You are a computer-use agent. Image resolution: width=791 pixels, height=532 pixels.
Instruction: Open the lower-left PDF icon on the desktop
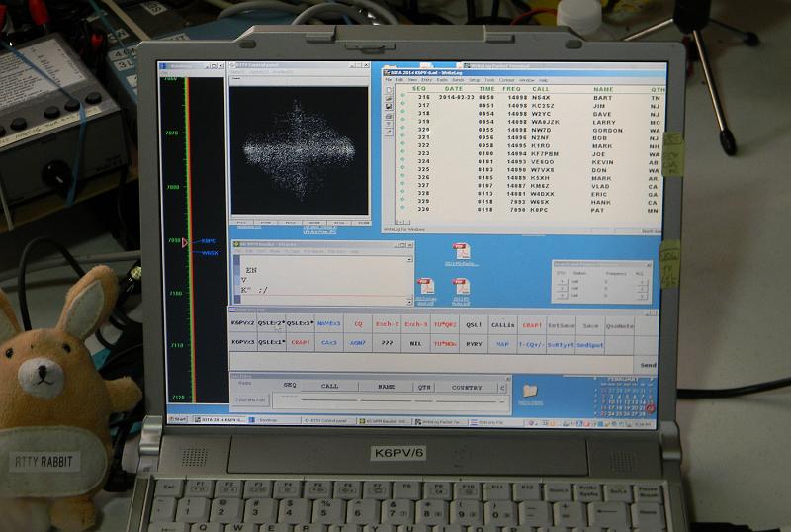[x=426, y=287]
